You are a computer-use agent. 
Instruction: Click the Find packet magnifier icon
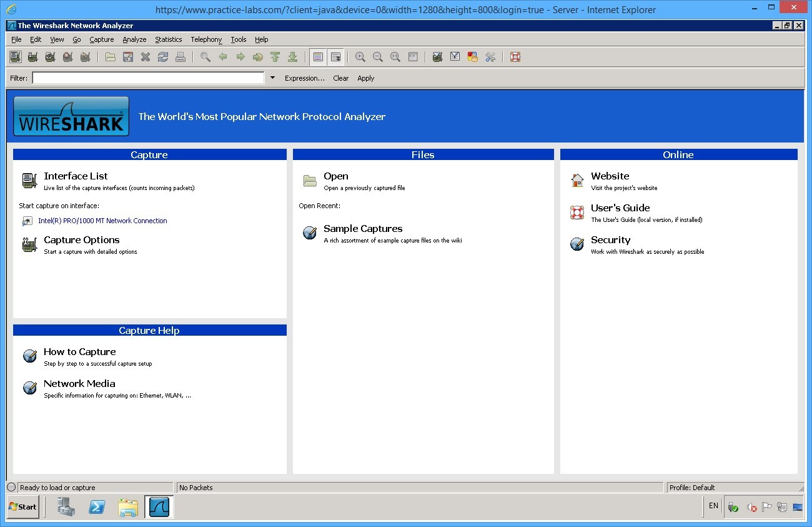(x=205, y=57)
